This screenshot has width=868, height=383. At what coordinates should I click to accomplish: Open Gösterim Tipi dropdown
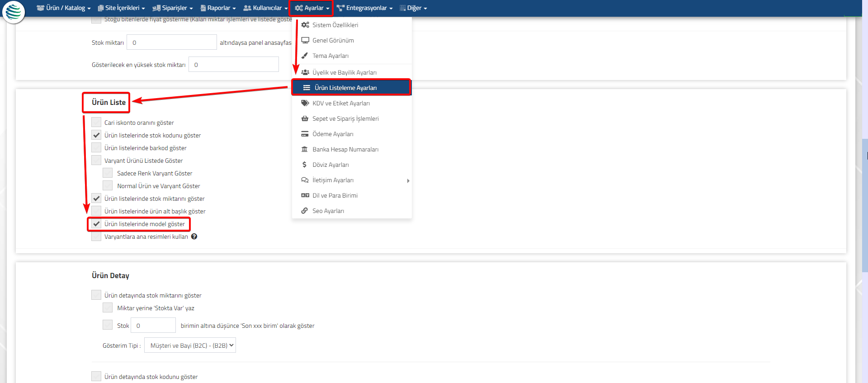[190, 345]
